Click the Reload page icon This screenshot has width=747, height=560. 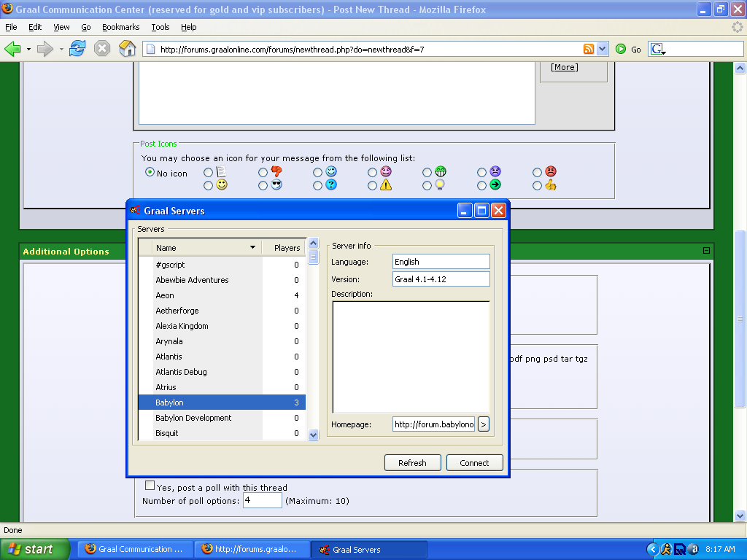77,49
